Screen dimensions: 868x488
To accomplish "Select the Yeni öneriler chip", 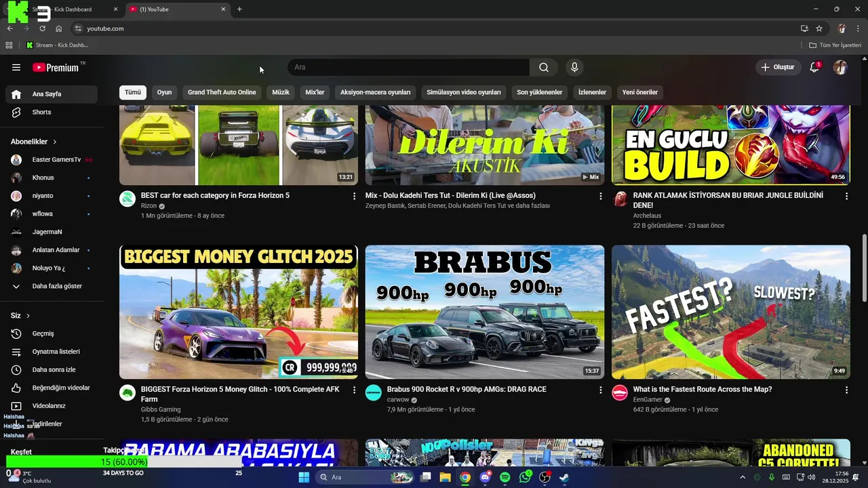I will 640,92.
